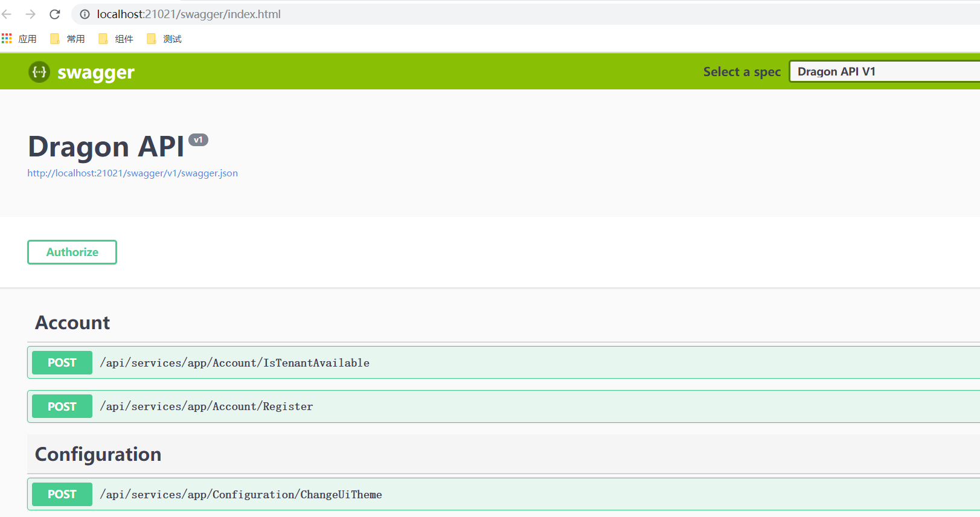Expand POST Account/Register endpoint
Viewport: 980px width, 517px height.
click(504, 406)
